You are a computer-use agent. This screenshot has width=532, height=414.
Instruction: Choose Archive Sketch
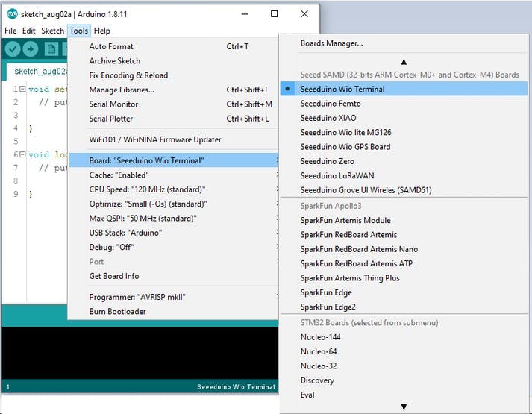pyautogui.click(x=174, y=60)
